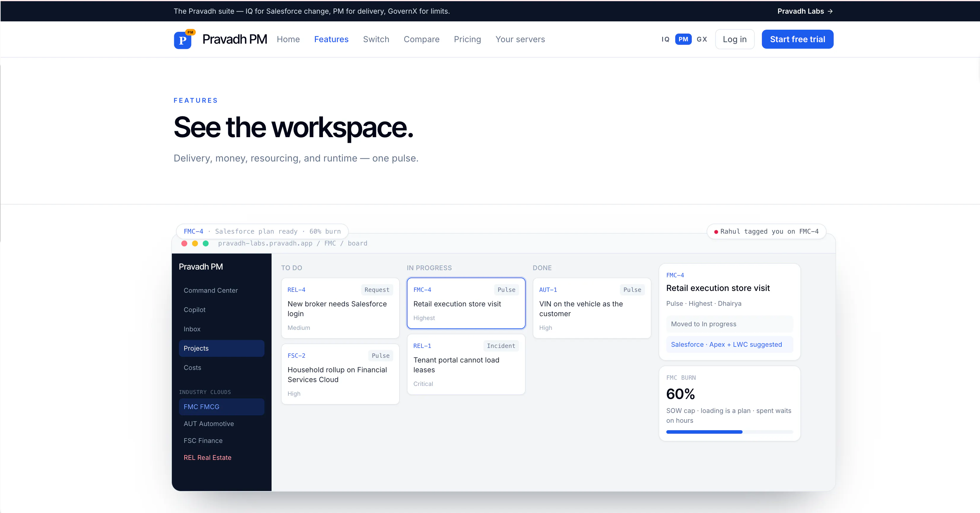Click red notification dot beside Rahul tagged
980x513 pixels.
(716, 232)
